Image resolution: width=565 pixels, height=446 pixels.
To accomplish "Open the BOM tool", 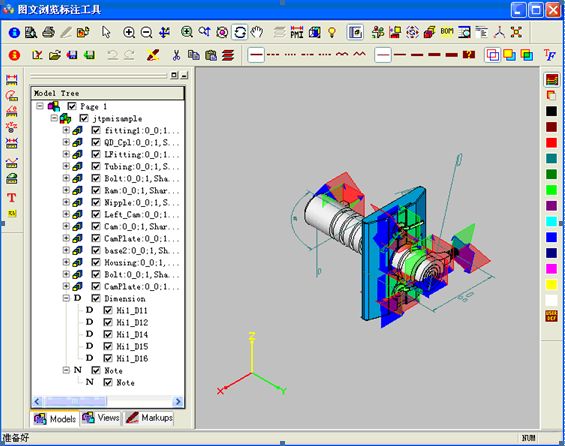I will [447, 32].
